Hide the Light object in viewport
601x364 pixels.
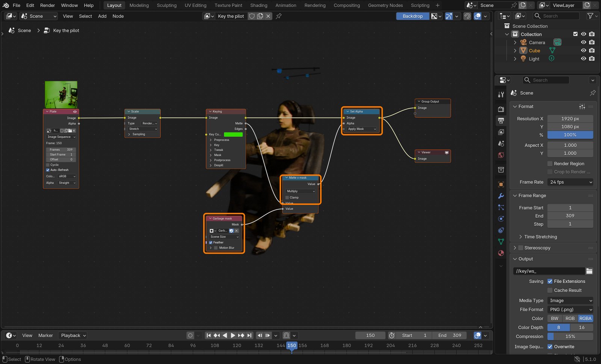[x=583, y=59]
